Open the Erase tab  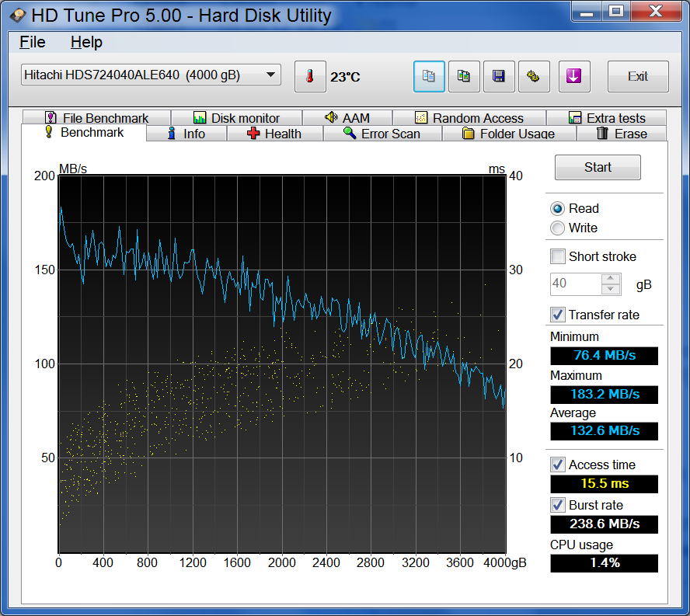coord(622,134)
